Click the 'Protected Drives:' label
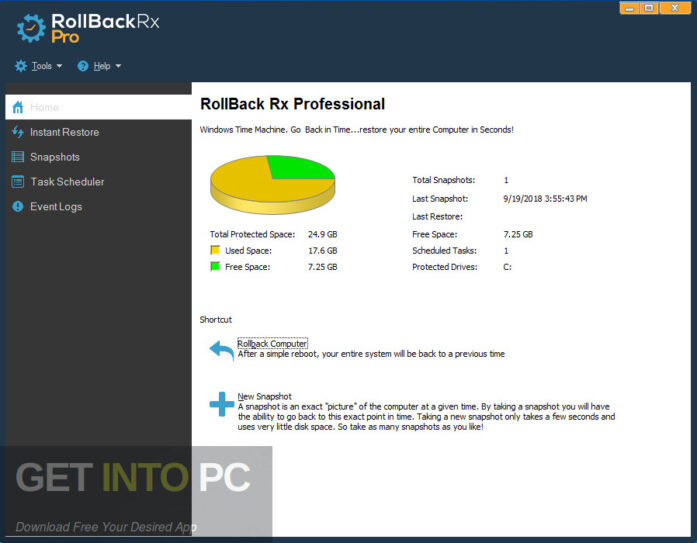This screenshot has height=543, width=697. (x=445, y=267)
